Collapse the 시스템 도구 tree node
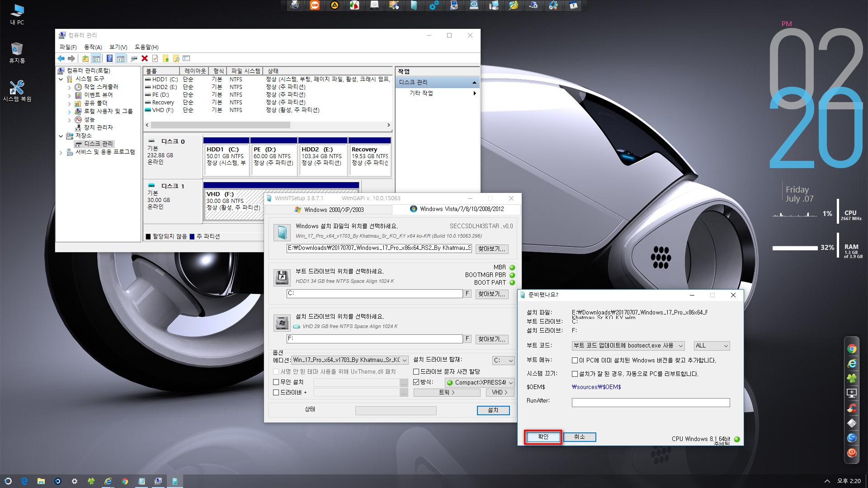 [61, 79]
